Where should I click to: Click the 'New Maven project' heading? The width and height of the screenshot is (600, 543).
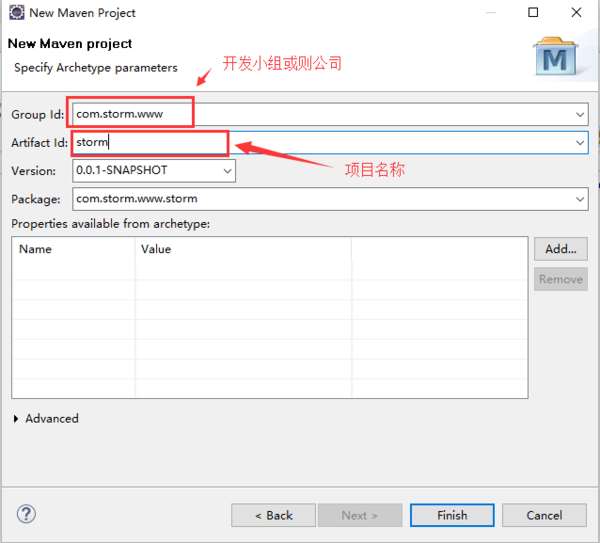pyautogui.click(x=70, y=44)
